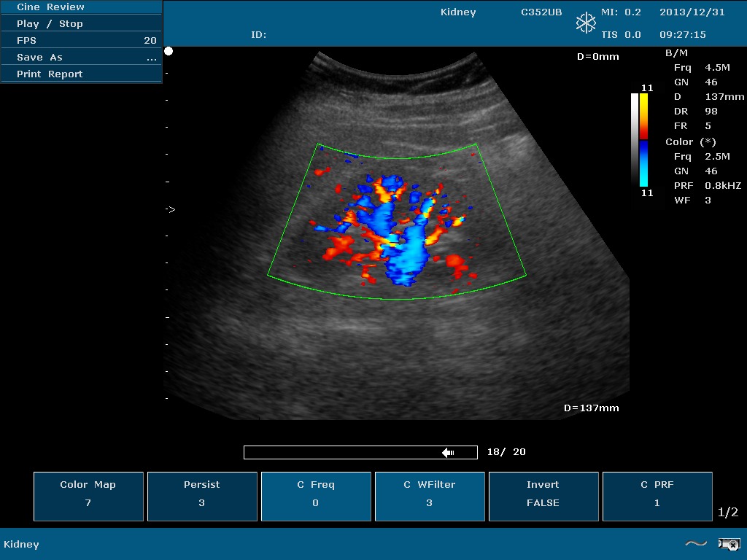747x560 pixels.
Task: Click the color Doppler velocity scale bar
Action: click(x=643, y=140)
